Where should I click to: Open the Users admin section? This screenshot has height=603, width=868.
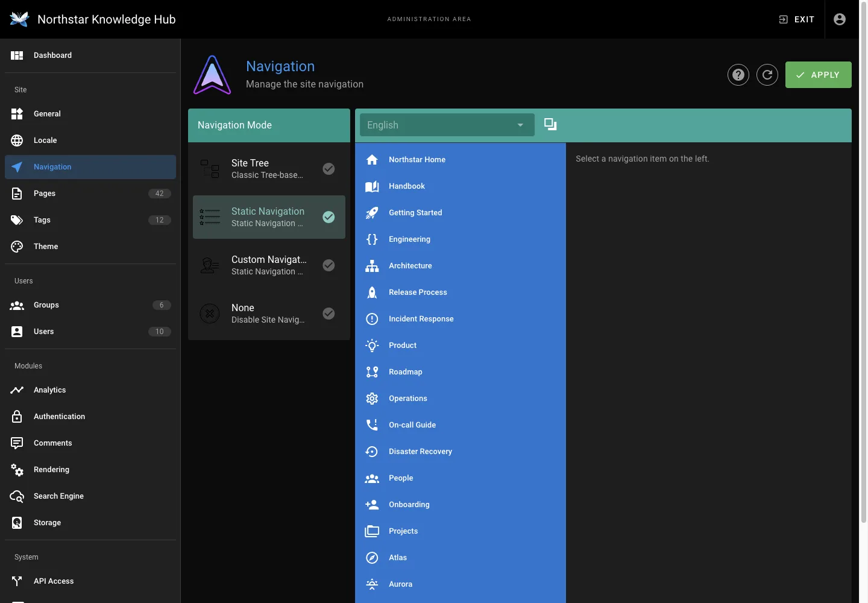[90, 332]
